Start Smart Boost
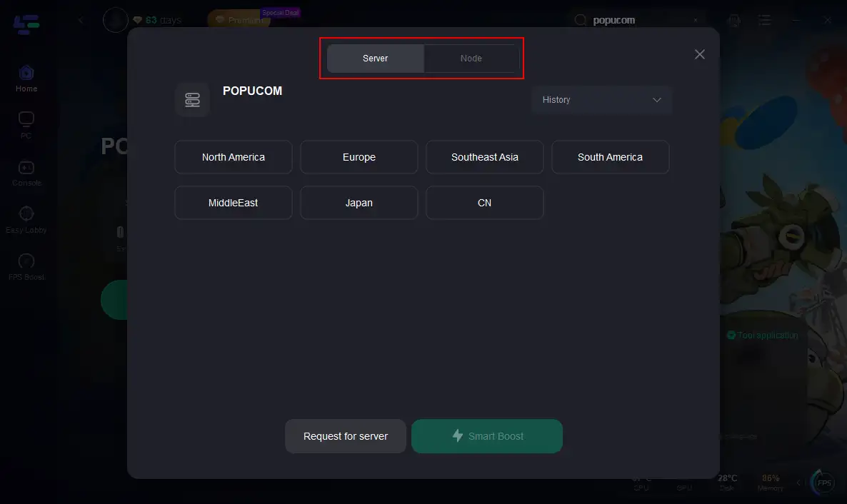This screenshot has height=504, width=847. coord(487,436)
